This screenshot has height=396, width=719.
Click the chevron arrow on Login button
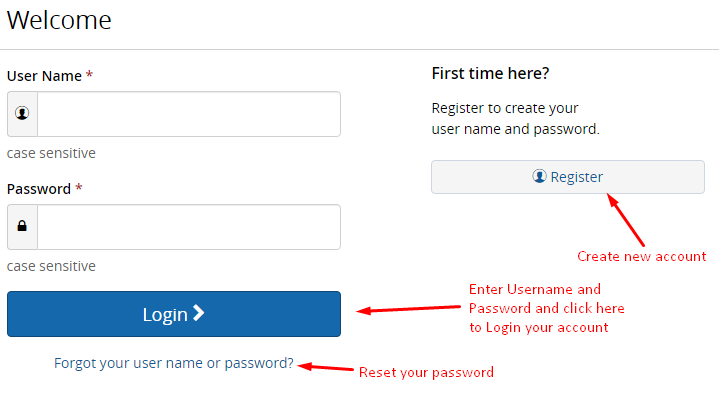tap(198, 313)
